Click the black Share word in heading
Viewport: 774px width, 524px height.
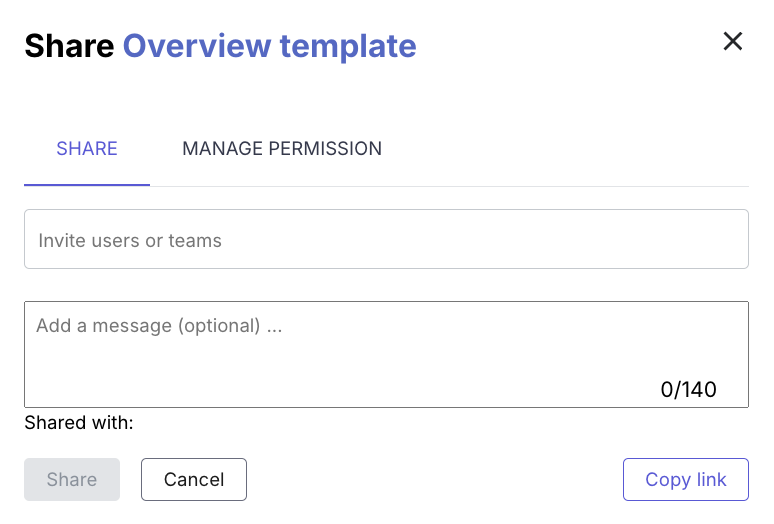[69, 46]
